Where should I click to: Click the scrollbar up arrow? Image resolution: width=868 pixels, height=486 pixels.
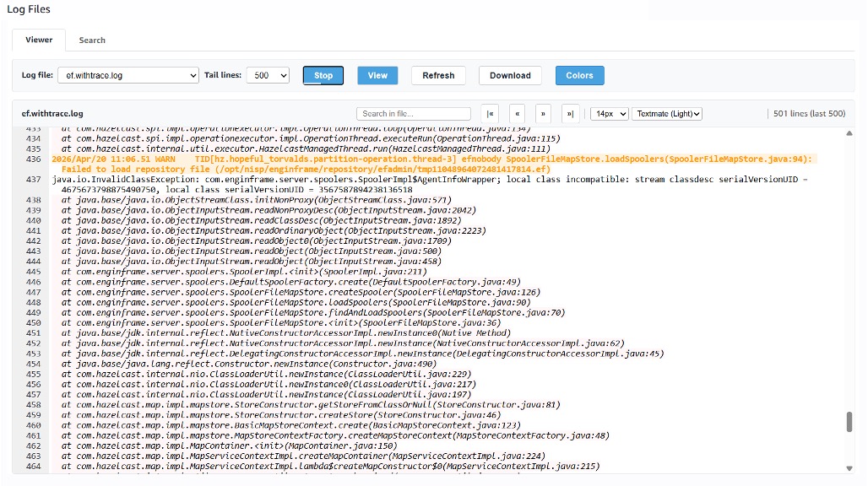[849, 133]
